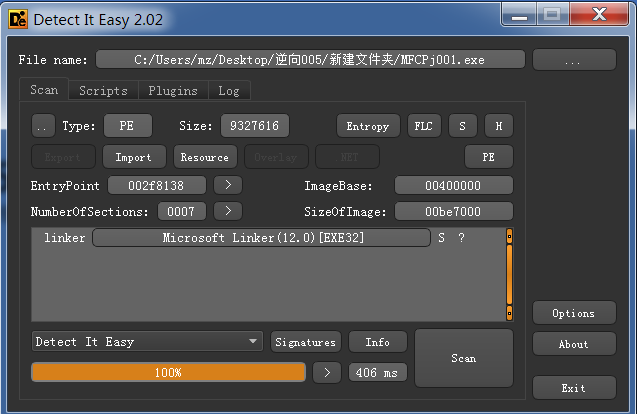Click the Info button
This screenshot has height=414, width=637.
(x=378, y=342)
